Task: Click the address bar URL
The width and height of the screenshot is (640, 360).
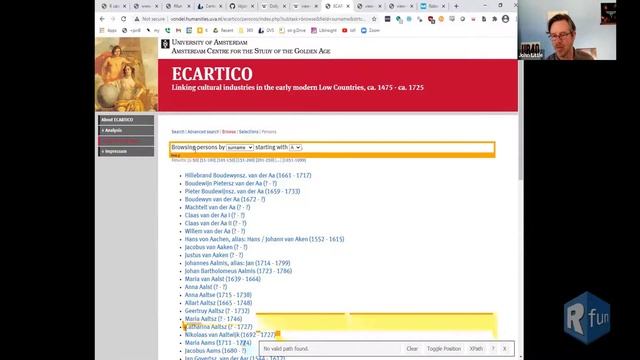Action: point(267,19)
